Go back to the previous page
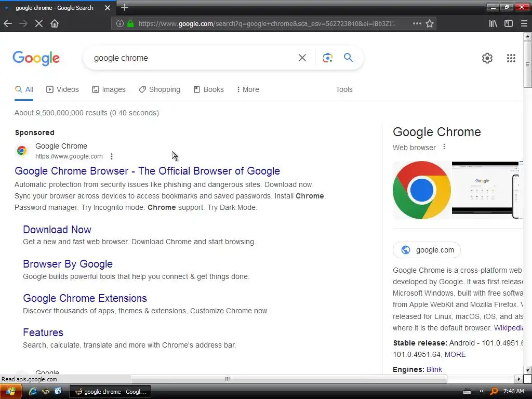This screenshot has width=532, height=399. [x=8, y=23]
